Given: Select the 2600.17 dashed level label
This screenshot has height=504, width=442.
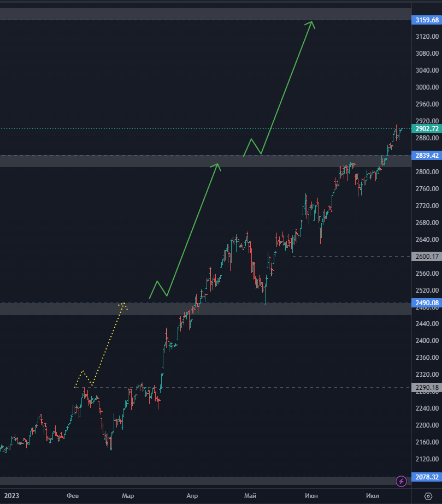Looking at the screenshot, I should point(427,256).
